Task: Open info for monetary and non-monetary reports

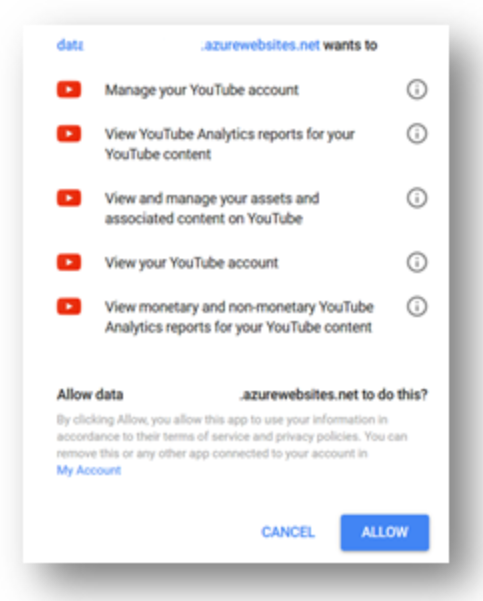Action: [x=417, y=307]
